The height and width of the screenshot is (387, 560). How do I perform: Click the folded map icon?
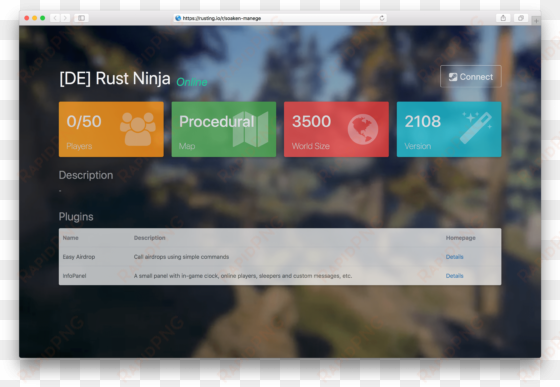(x=250, y=129)
